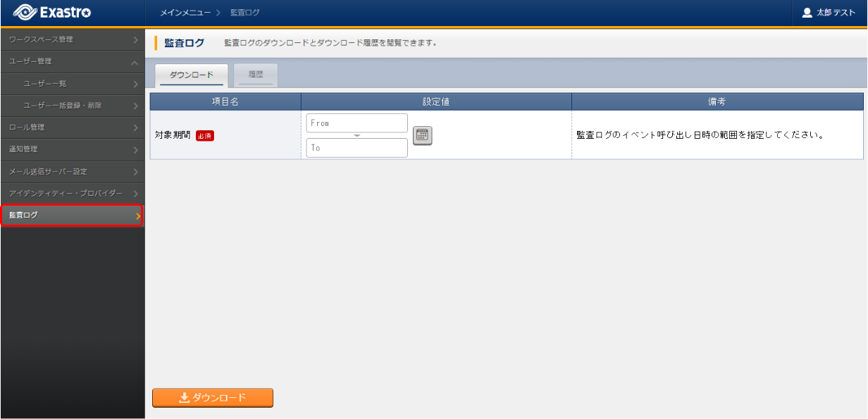Image resolution: width=868 pixels, height=419 pixels.
Task: Click the orange ダウンロード button
Action: (x=213, y=398)
